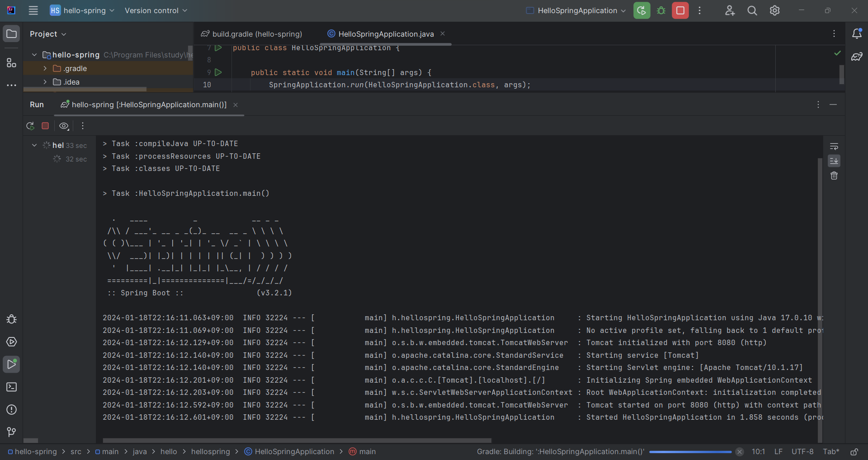Screen dimensions: 868x460
Task: Clear console output with trash icon
Action: tap(834, 175)
